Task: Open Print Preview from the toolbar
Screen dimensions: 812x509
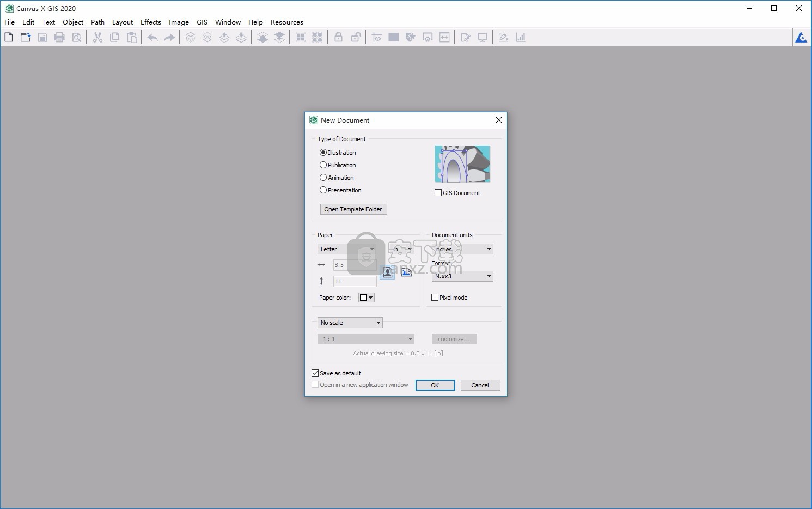Action: pos(77,37)
